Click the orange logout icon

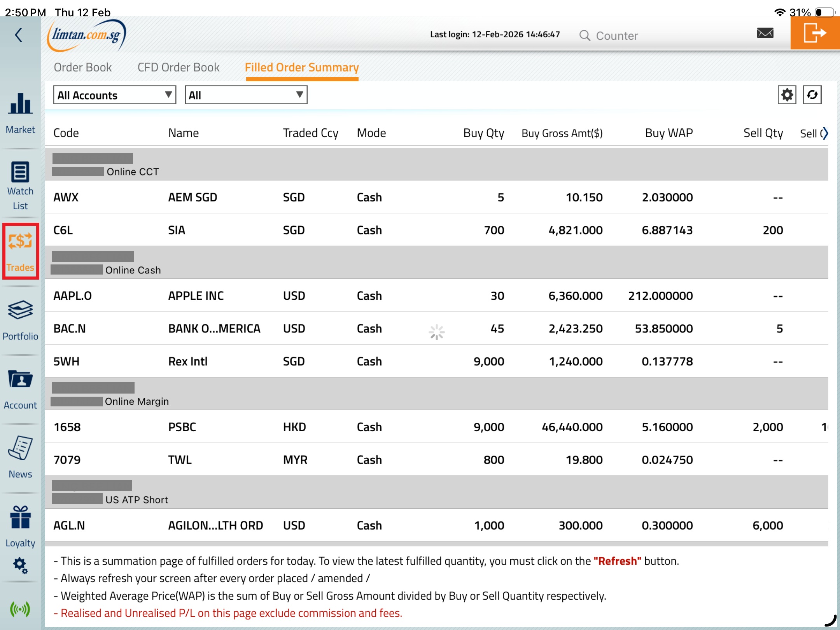click(814, 33)
